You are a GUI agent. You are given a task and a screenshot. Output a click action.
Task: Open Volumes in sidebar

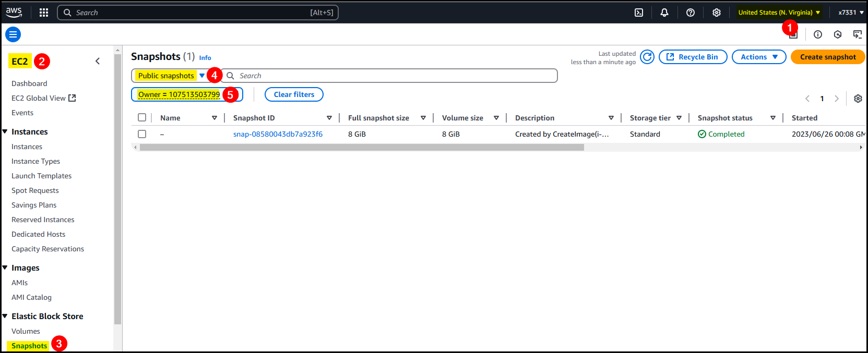(x=26, y=331)
